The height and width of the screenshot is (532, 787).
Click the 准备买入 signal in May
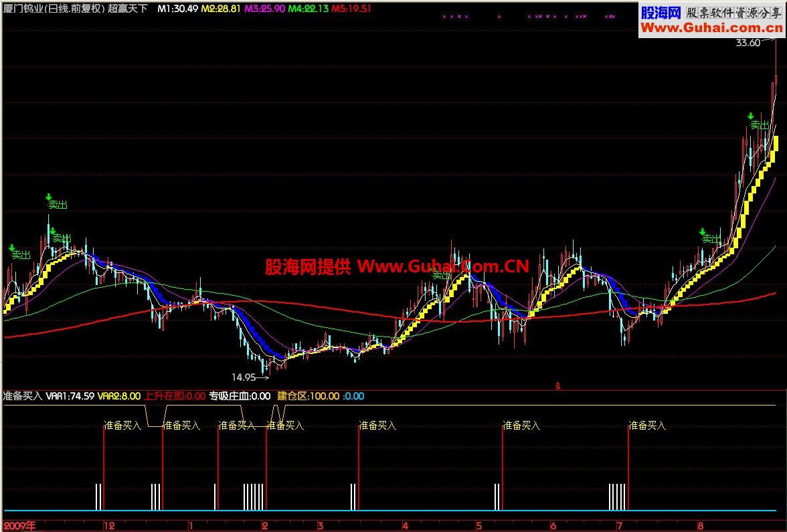521,426
